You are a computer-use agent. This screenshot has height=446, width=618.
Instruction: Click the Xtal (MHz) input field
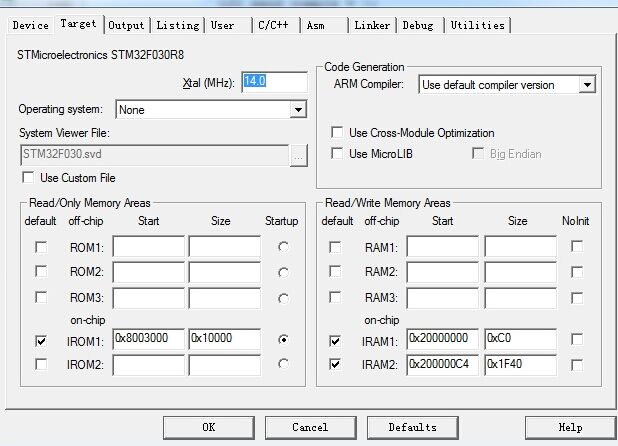coord(274,82)
